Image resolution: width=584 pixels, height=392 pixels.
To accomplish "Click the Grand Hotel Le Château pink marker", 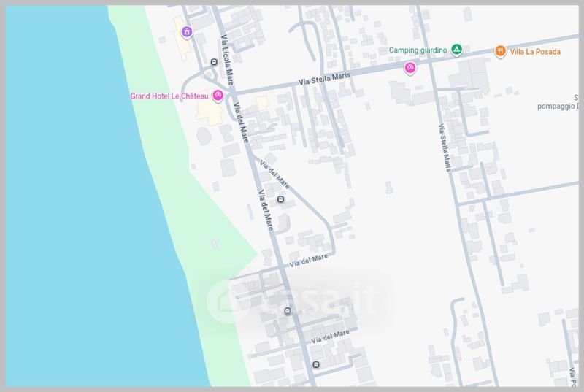I will pos(218,96).
